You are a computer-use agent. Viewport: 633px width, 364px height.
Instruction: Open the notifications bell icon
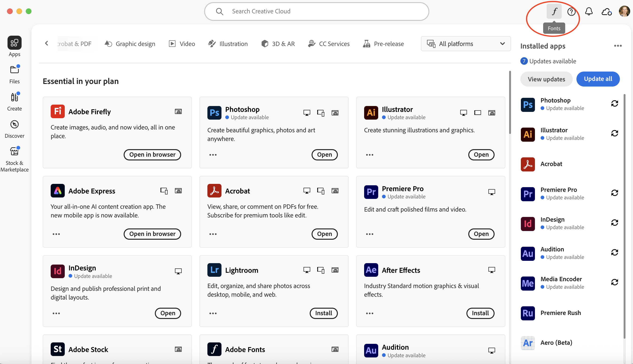(589, 11)
